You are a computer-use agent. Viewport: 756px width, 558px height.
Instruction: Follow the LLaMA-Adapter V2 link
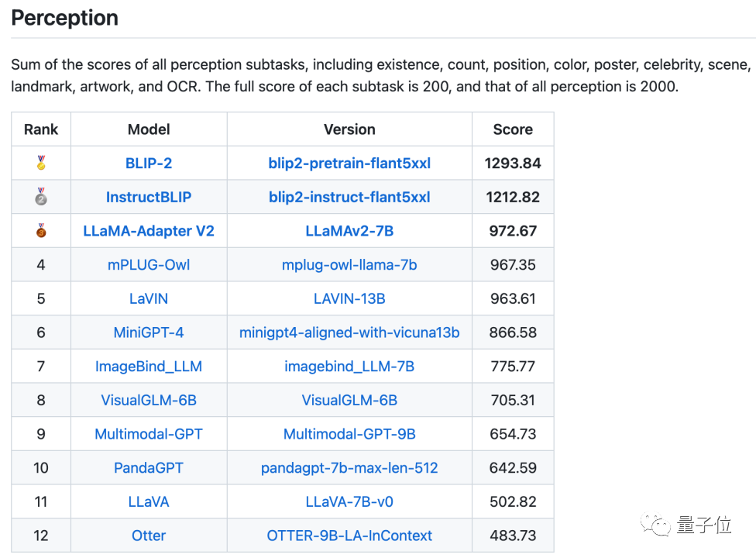(x=149, y=231)
